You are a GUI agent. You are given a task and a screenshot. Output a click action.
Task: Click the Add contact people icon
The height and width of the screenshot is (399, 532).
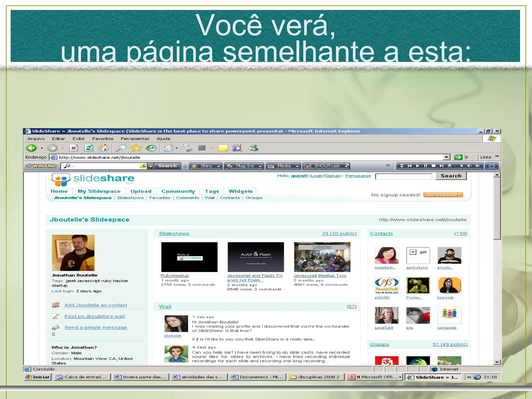(x=56, y=305)
